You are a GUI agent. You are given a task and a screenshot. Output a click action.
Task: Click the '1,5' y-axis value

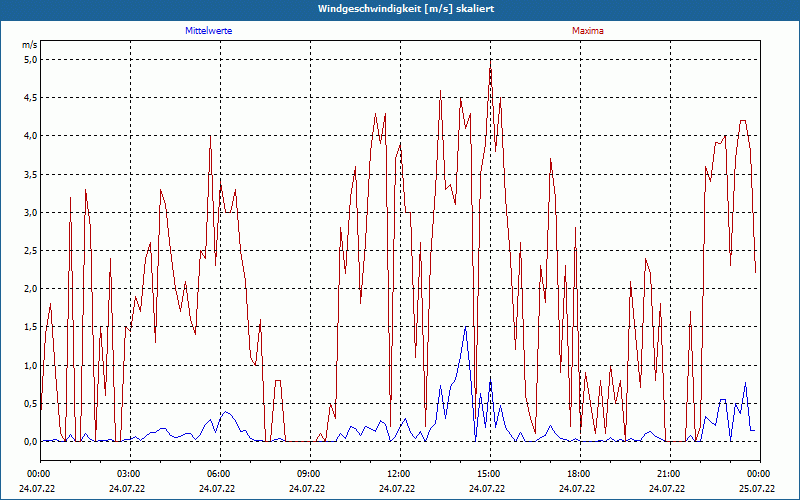(x=31, y=327)
